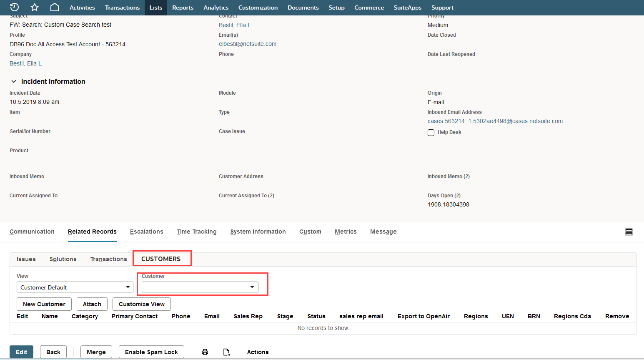Click the sales rep email column header
Viewport: 644px width, 360px height.
click(361, 316)
